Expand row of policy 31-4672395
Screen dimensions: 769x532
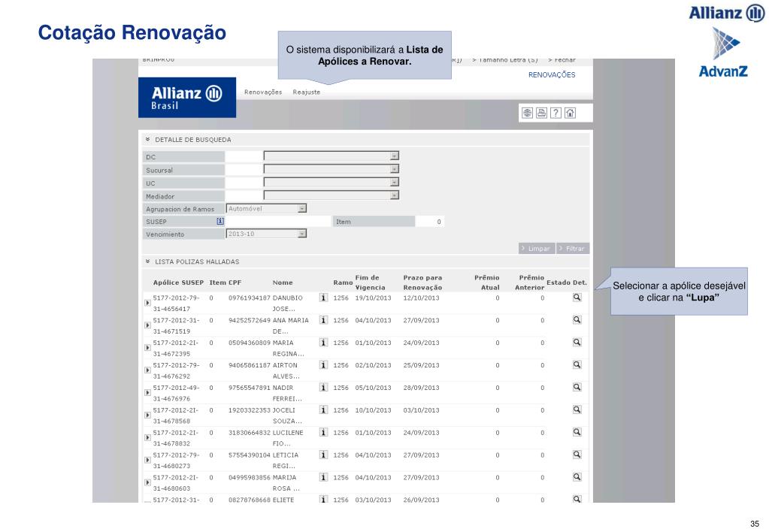tap(147, 348)
